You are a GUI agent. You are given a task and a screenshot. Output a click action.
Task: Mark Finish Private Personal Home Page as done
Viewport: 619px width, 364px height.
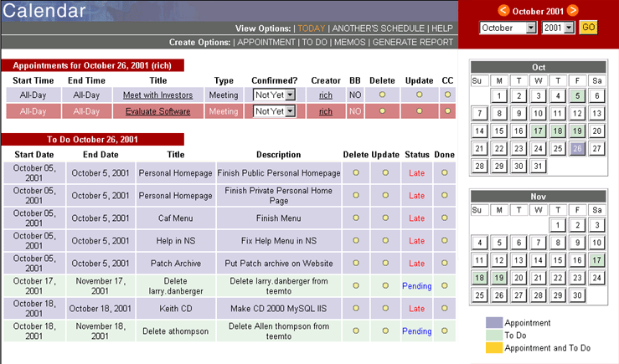445,195
